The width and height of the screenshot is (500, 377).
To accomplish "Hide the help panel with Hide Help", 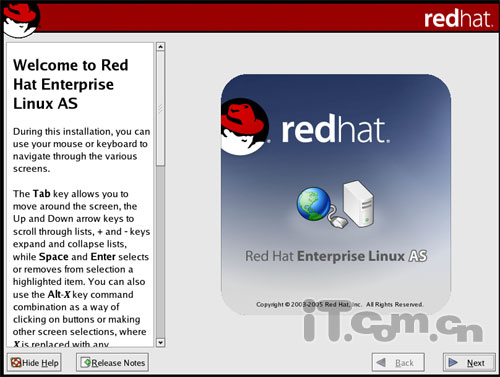I will [x=34, y=362].
